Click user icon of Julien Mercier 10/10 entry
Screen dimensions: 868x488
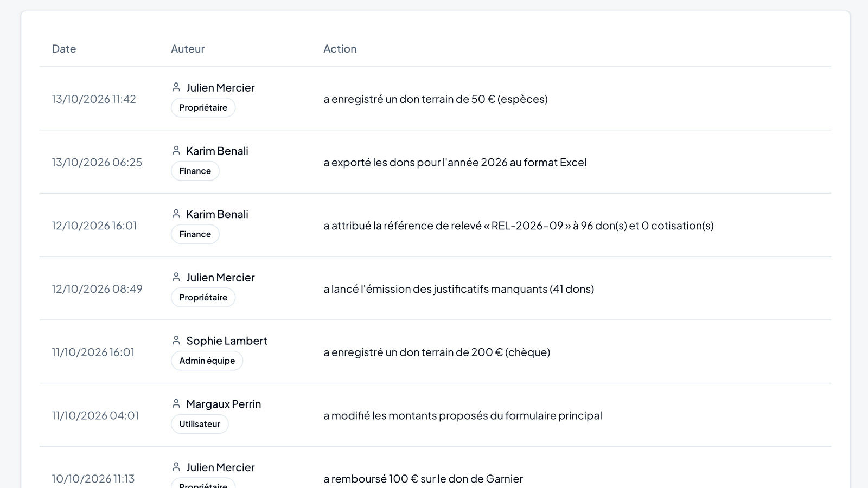pos(176,467)
